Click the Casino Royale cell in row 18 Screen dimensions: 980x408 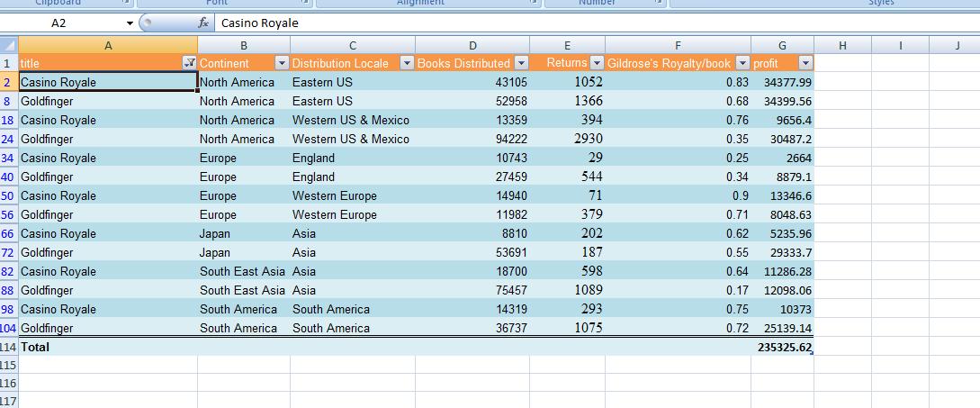pyautogui.click(x=108, y=120)
